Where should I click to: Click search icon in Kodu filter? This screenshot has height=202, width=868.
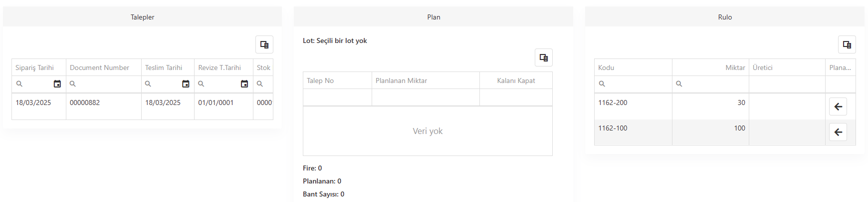click(602, 84)
